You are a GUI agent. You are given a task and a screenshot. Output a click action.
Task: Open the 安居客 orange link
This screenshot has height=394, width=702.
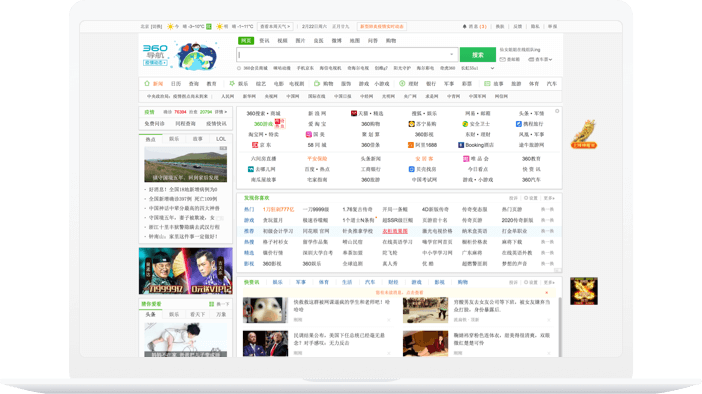[424, 158]
